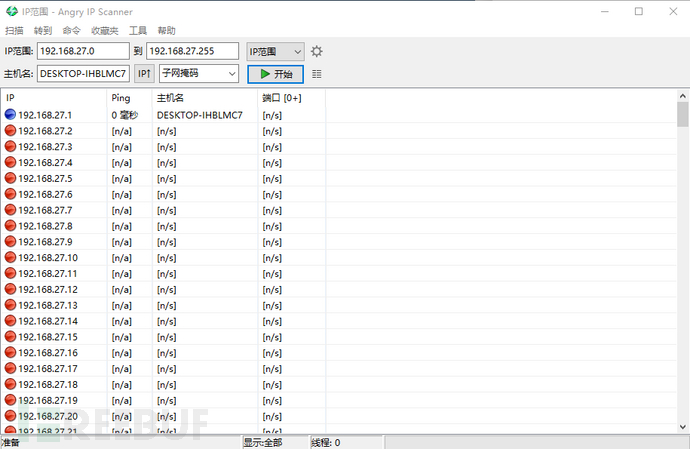Open the fetchers column selector icon
This screenshot has width=690, height=449.
pyautogui.click(x=316, y=74)
